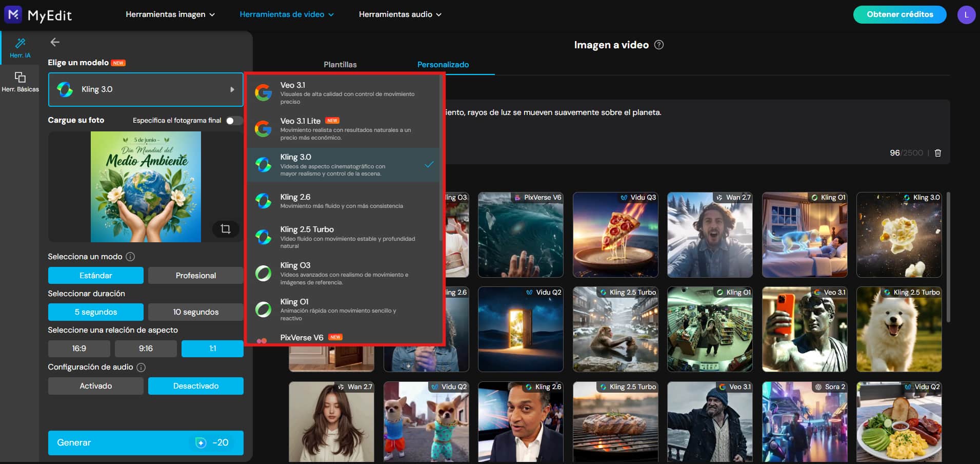Set aspect ratio to 9:16
The image size is (980, 464).
(146, 349)
